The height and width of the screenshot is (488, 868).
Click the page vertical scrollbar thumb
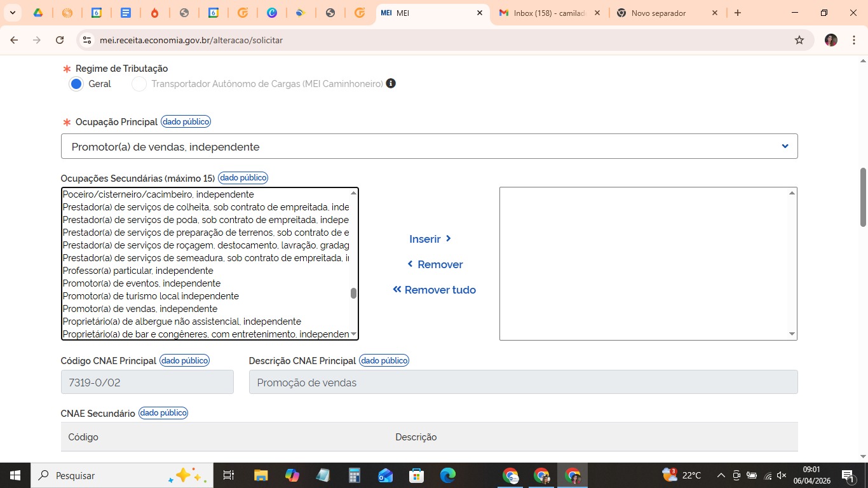tap(863, 197)
